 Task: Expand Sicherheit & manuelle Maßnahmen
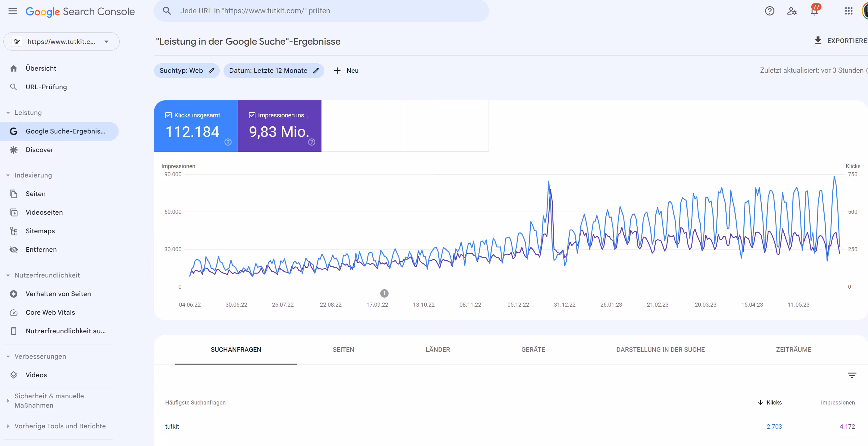[7, 400]
